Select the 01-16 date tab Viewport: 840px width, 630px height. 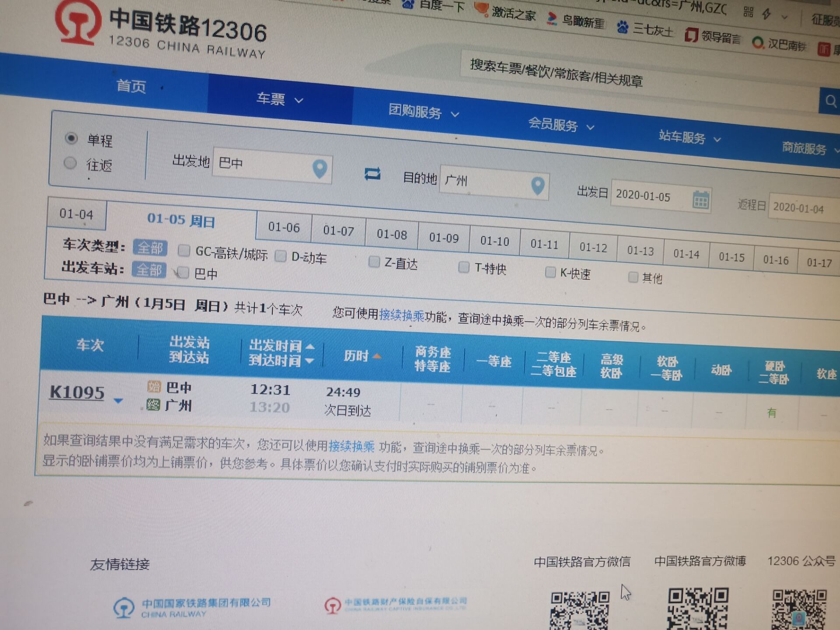click(x=776, y=260)
